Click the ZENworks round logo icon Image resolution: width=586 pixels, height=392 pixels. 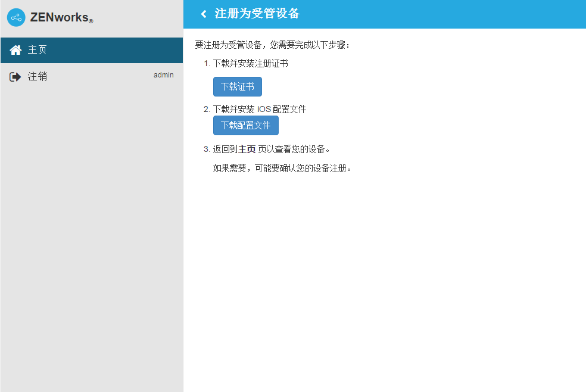tap(16, 17)
